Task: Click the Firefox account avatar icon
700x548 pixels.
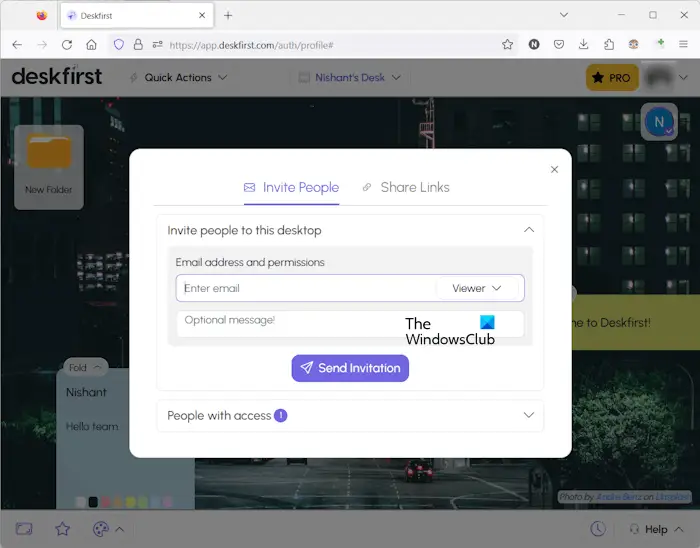Action: pos(633,44)
